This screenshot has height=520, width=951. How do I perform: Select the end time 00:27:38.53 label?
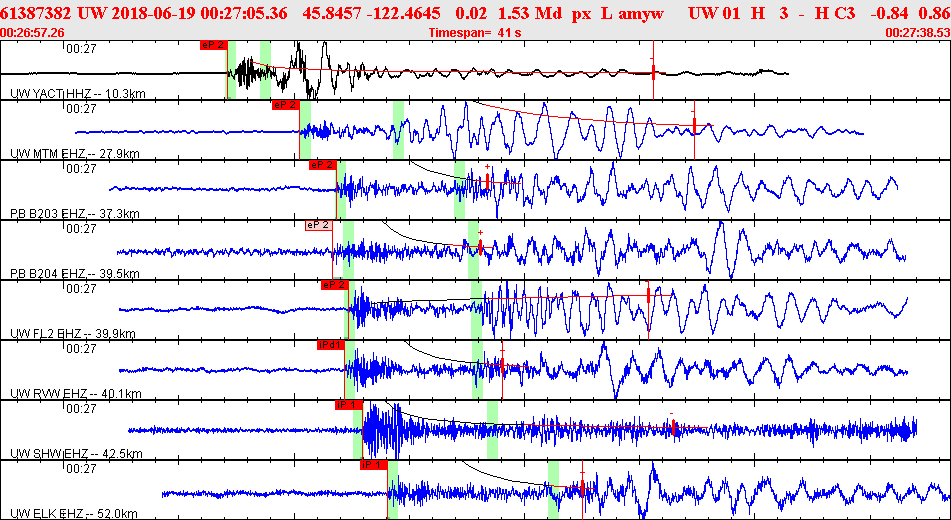[917, 33]
